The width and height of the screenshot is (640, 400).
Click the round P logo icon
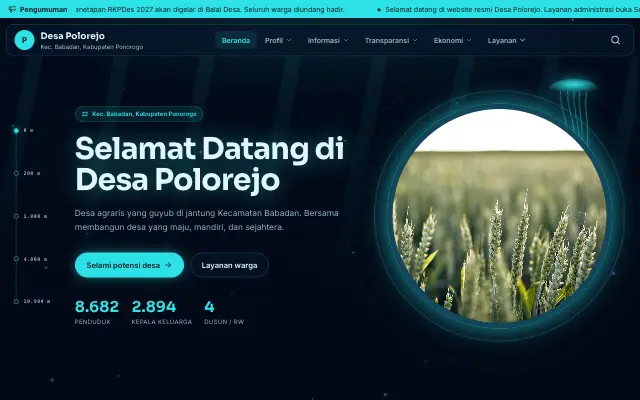tap(24, 40)
